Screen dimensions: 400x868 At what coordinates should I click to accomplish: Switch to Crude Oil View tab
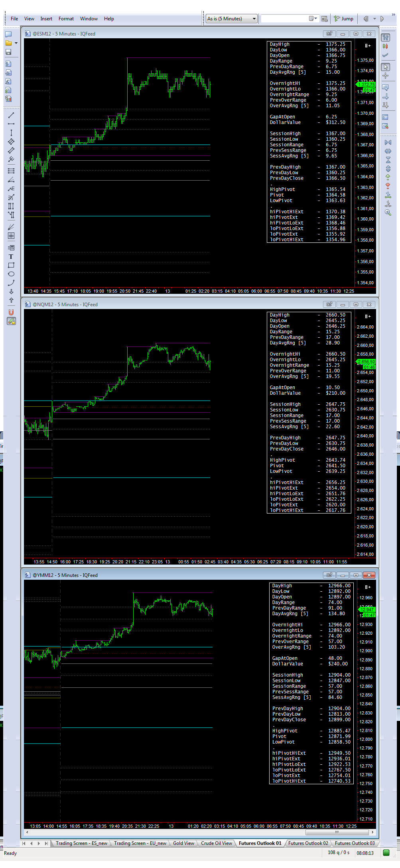(x=216, y=843)
